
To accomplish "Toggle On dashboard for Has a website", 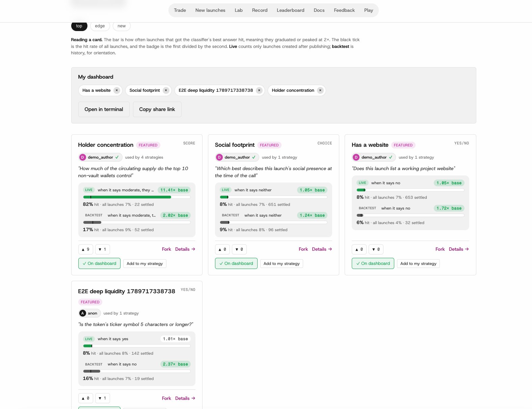I will (x=373, y=264).
